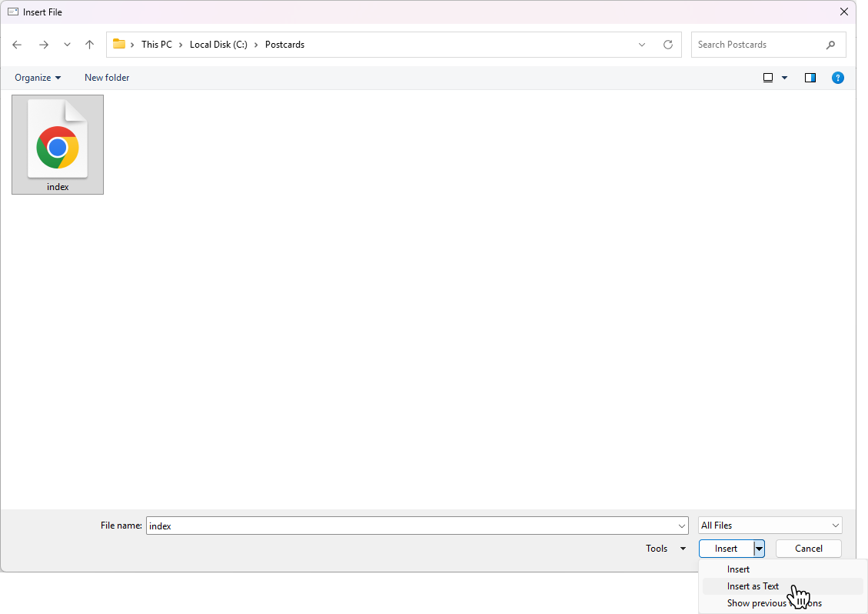868x614 pixels.
Task: Expand chevron after Local Disk (C:)
Action: (256, 45)
